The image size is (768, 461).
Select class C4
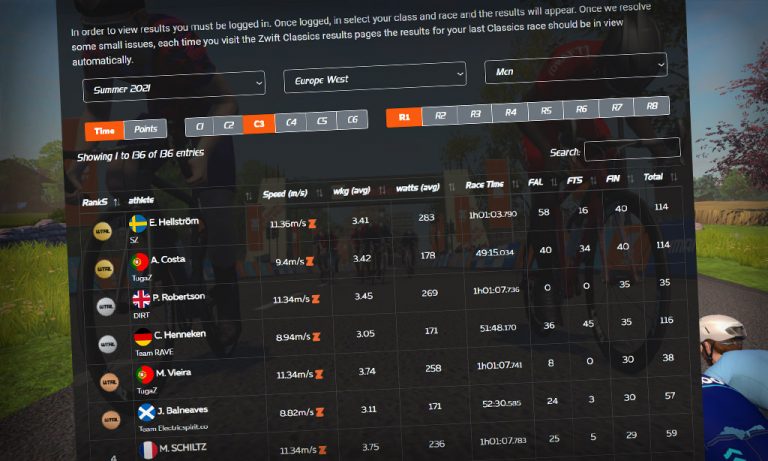291,122
